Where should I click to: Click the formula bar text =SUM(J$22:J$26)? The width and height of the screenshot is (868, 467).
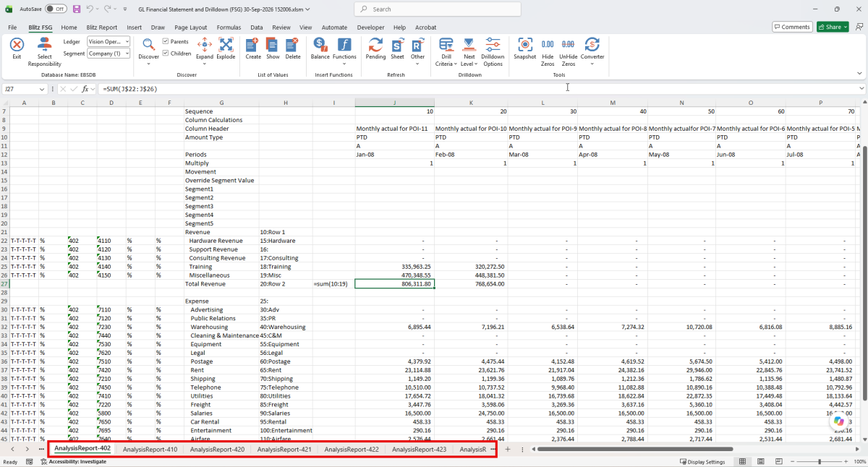point(130,89)
